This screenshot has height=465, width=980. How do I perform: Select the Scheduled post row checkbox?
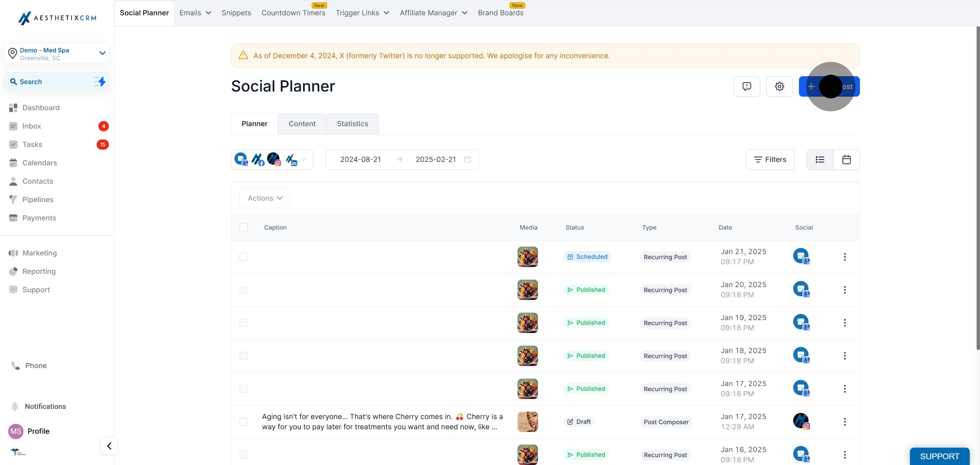244,256
